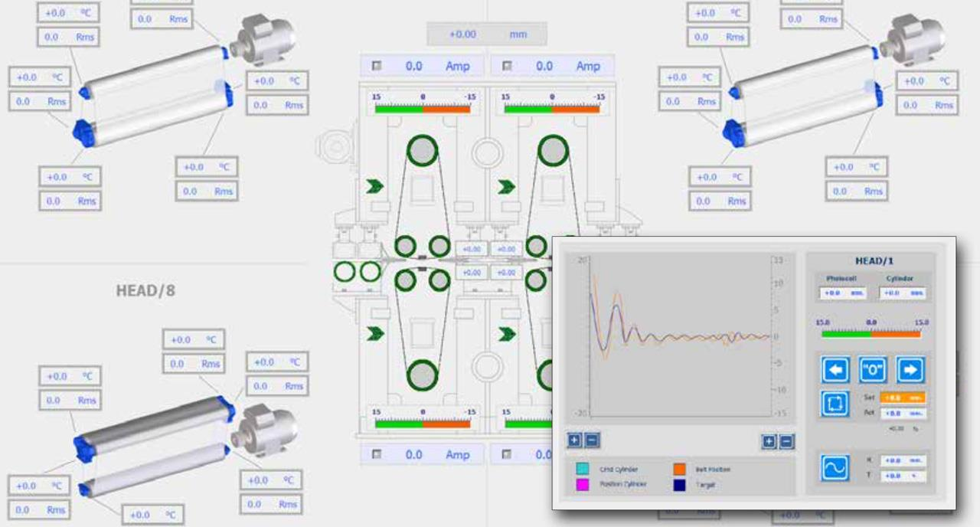Click the navy Target legend swatch
This screenshot has width=980, height=527.
coord(679,484)
